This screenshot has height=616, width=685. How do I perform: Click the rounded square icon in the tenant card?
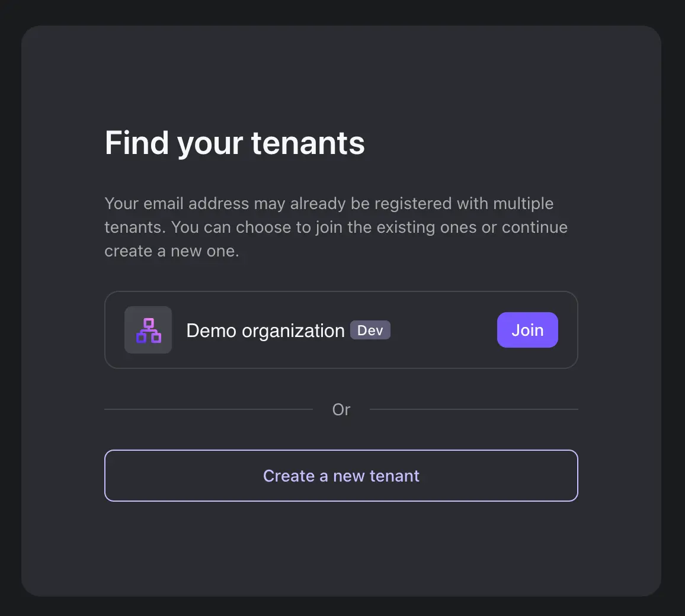[148, 330]
